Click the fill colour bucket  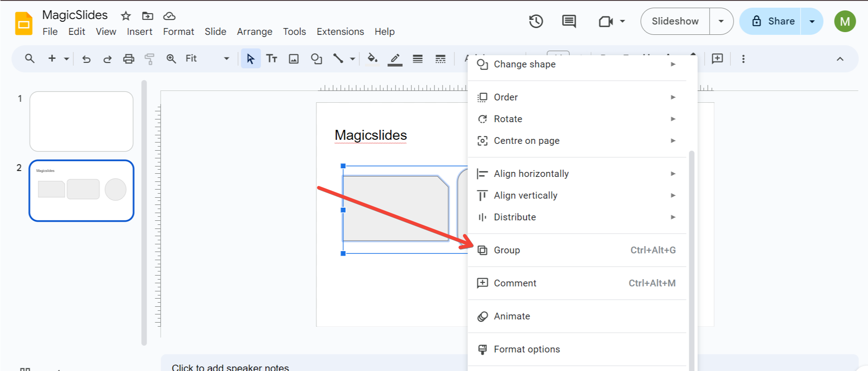372,58
